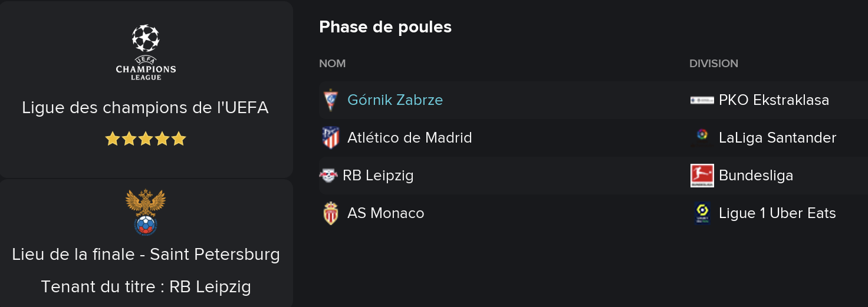This screenshot has width=868, height=307.
Task: Click the RB Leipzig club crest
Action: (328, 176)
